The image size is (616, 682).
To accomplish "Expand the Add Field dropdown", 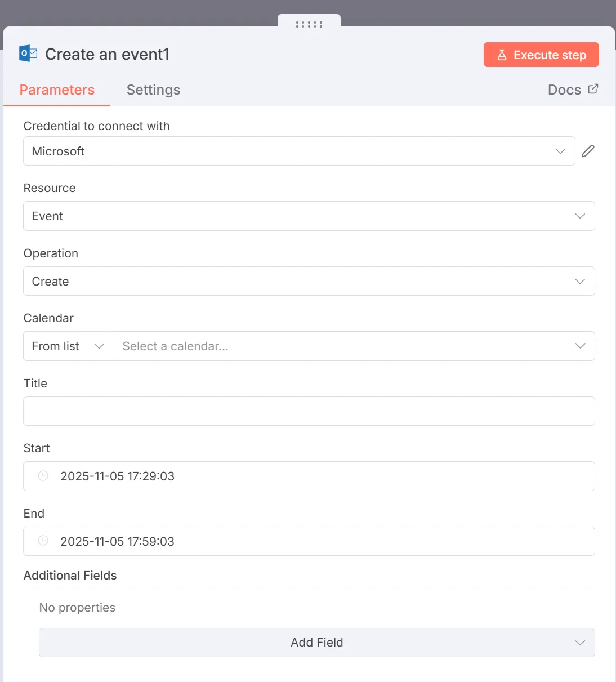I will pyautogui.click(x=316, y=643).
